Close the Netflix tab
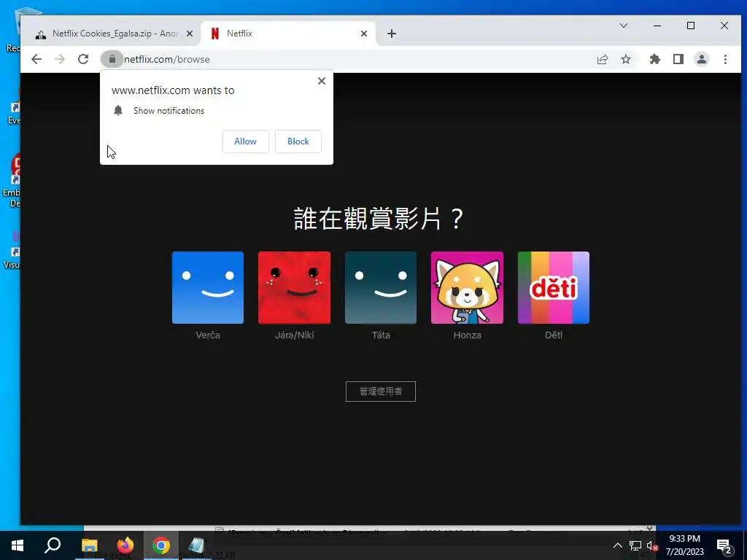The width and height of the screenshot is (747, 560). tap(364, 34)
